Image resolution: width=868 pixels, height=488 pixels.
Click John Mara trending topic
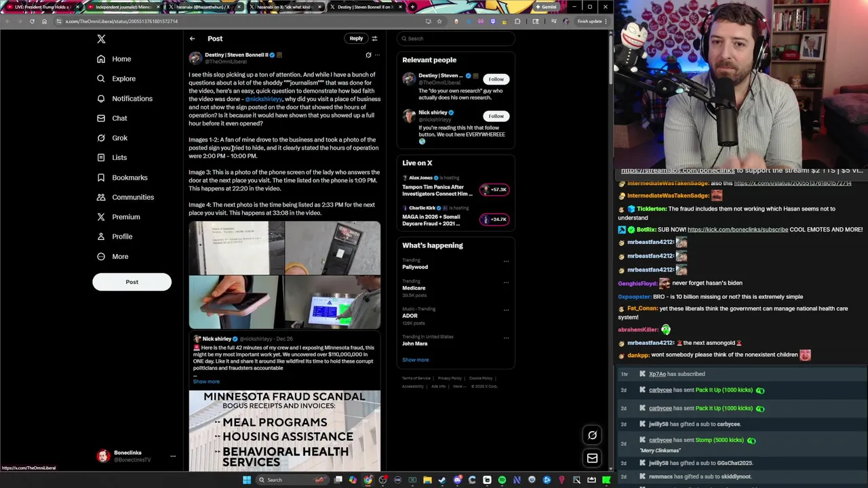point(415,344)
